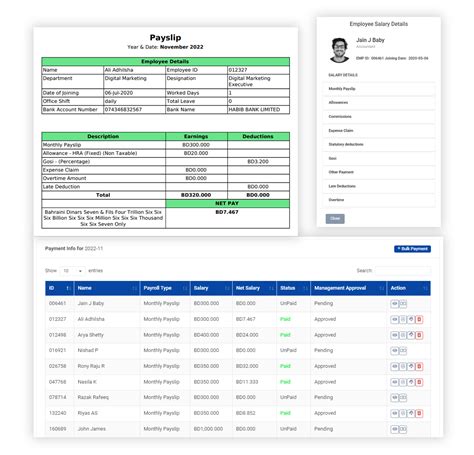Screen dimensions: 474x455
Task: Sort by the Payroll Type column header
Action: (x=165, y=288)
